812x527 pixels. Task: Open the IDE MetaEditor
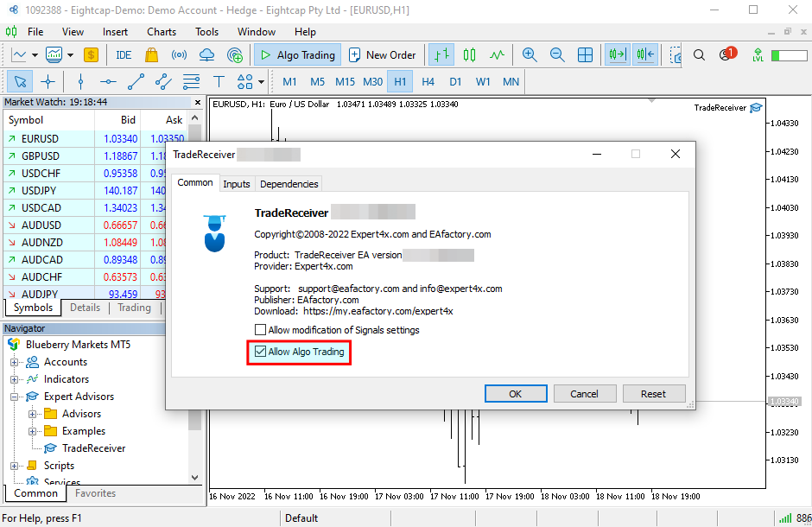[x=124, y=54]
